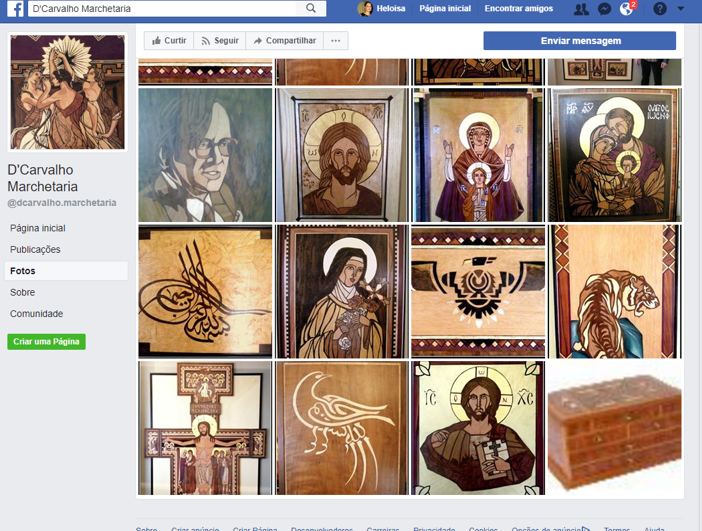Click the search magnifier icon

[x=311, y=8]
